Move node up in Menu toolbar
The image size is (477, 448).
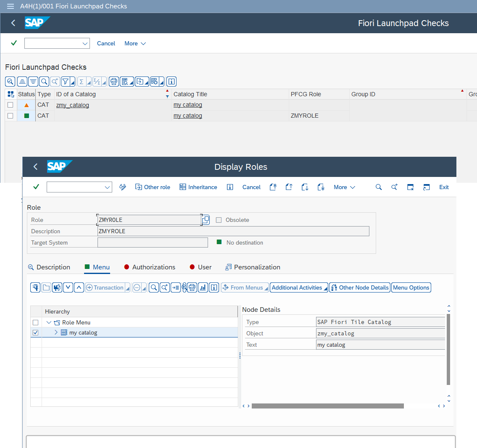79,287
